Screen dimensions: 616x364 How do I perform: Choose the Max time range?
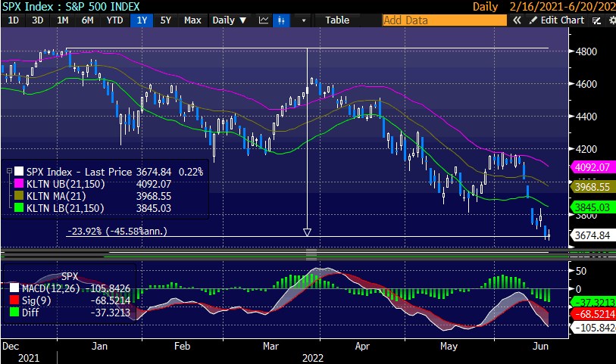click(192, 20)
